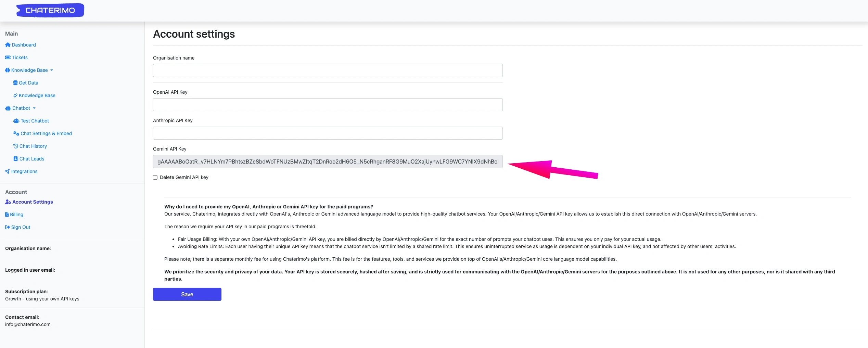This screenshot has height=348, width=868.
Task: Click the Chat Leads contact icon
Action: [x=16, y=159]
